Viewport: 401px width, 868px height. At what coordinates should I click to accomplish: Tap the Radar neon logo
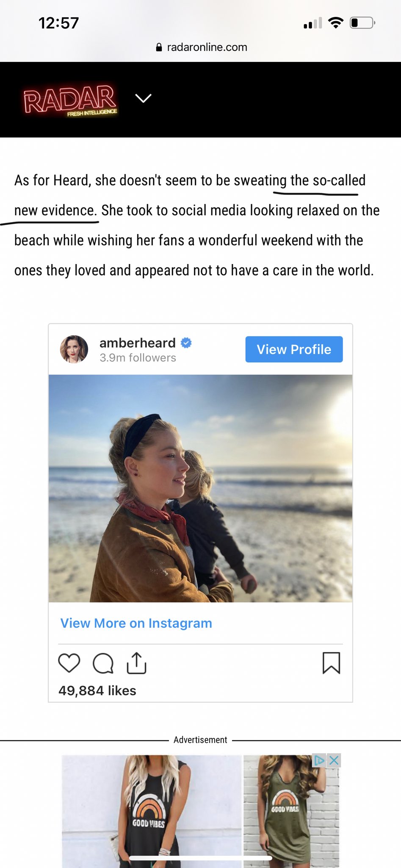click(70, 100)
